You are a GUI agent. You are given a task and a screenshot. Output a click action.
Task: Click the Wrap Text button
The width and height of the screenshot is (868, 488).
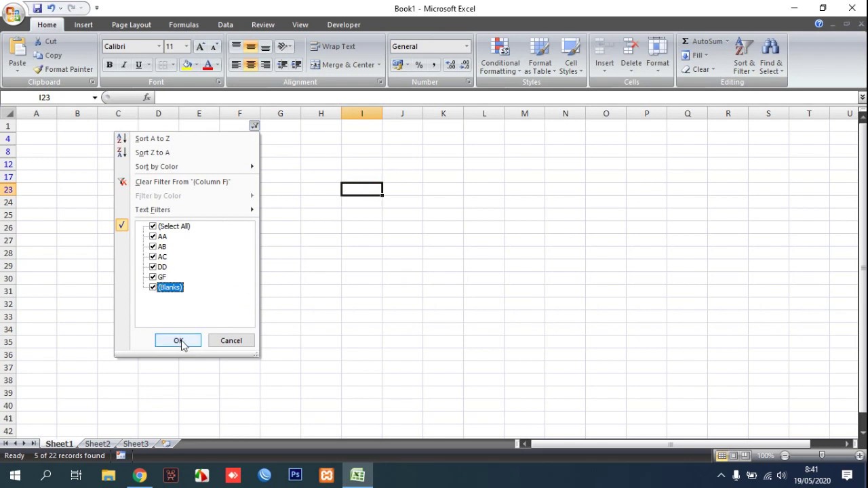[333, 47]
